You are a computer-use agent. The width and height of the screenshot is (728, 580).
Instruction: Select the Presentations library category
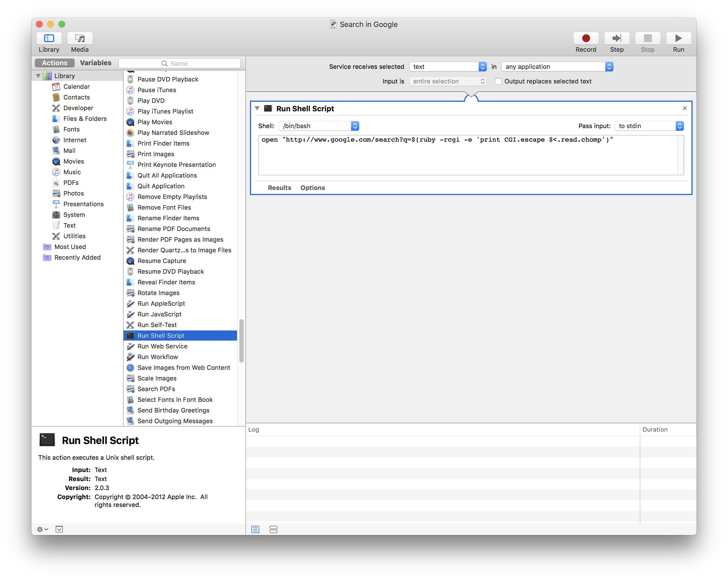coord(83,204)
